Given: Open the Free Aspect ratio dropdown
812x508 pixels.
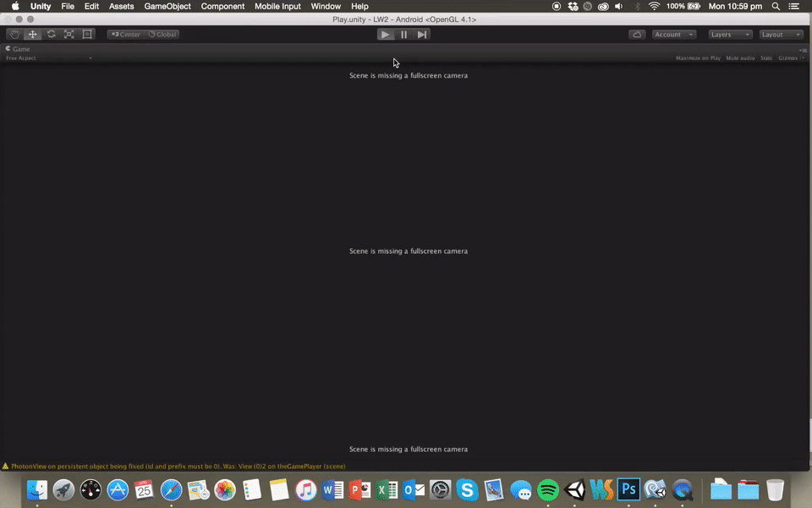Looking at the screenshot, I should pyautogui.click(x=48, y=58).
